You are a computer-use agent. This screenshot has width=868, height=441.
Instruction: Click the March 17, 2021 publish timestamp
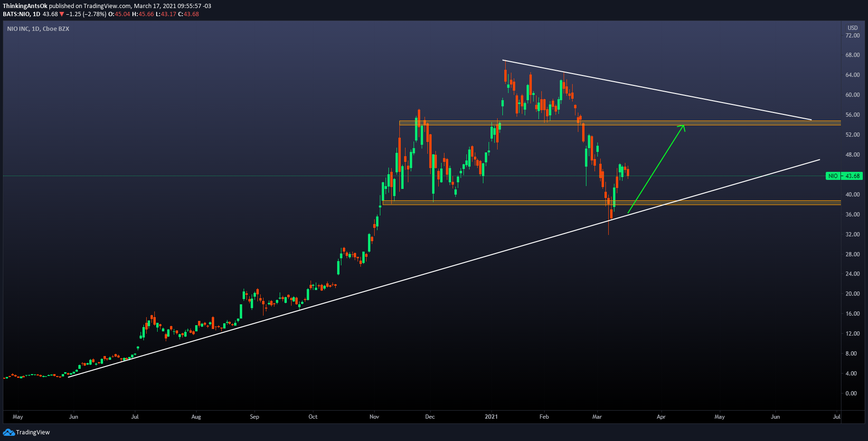(172, 6)
